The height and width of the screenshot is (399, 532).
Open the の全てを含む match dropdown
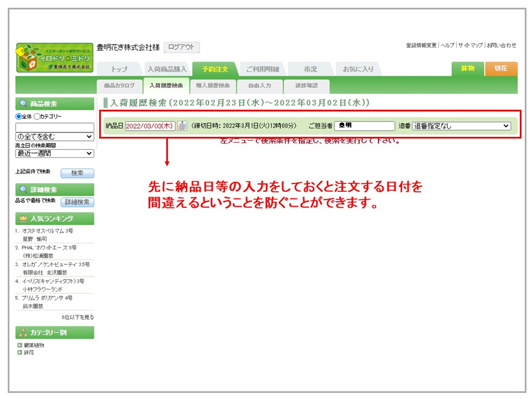[54, 136]
